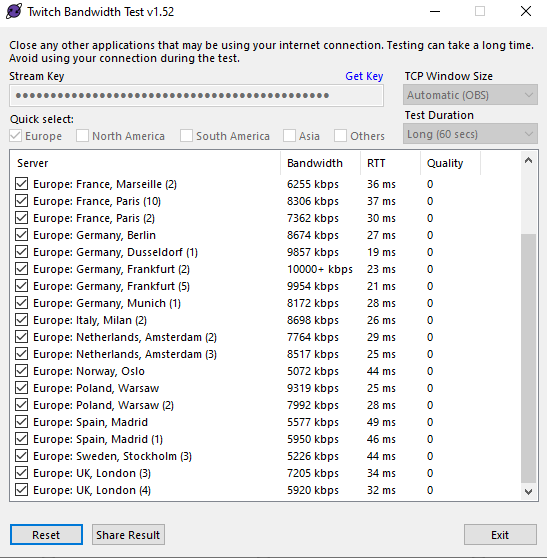Click the server list scrollbar thumb
This screenshot has height=558, width=547.
528,358
